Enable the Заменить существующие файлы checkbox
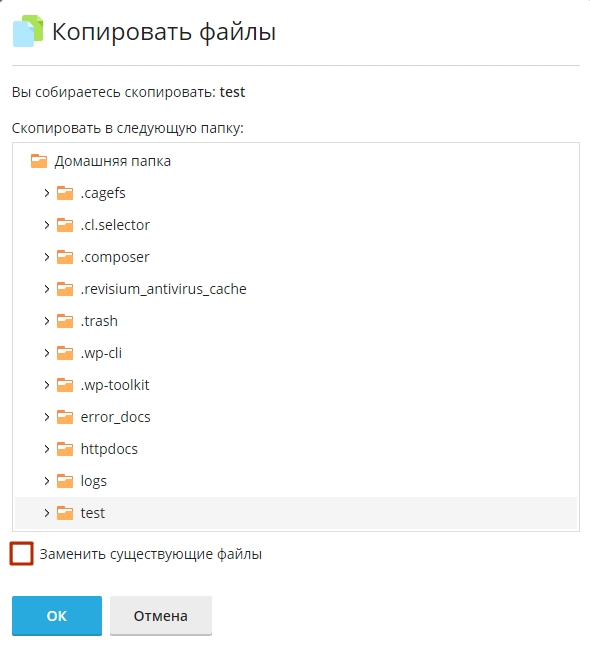This screenshot has width=590, height=664. pos(22,553)
